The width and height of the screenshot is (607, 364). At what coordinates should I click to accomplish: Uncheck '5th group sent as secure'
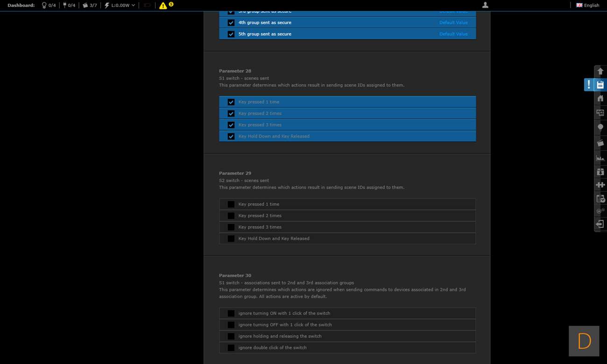pyautogui.click(x=231, y=34)
